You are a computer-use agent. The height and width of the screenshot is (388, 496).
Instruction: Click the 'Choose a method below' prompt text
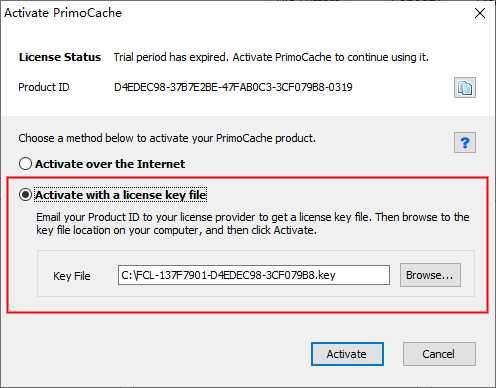point(167,138)
